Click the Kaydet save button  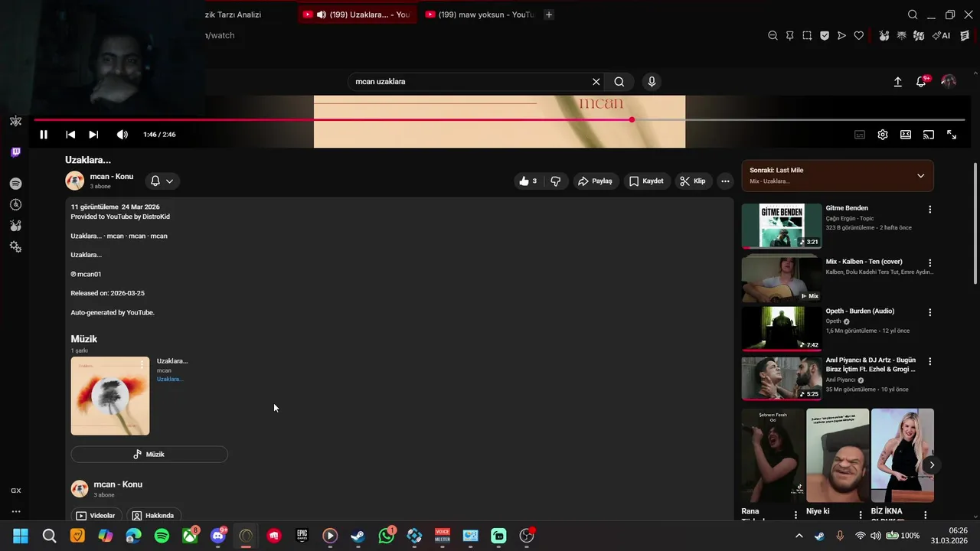click(646, 181)
